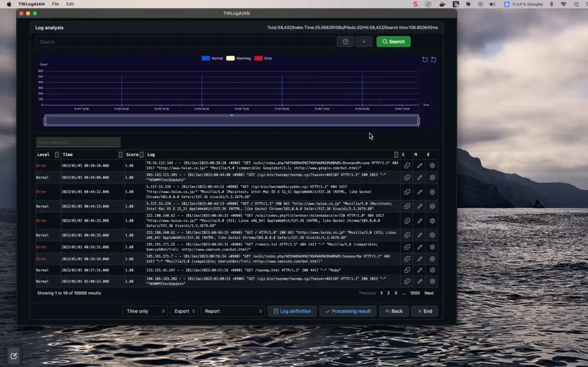
Task: Click the green Search button
Action: 393,41
